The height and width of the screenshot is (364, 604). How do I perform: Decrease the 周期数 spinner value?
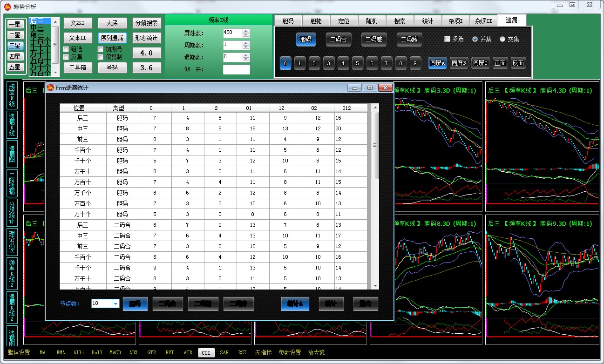(246, 47)
